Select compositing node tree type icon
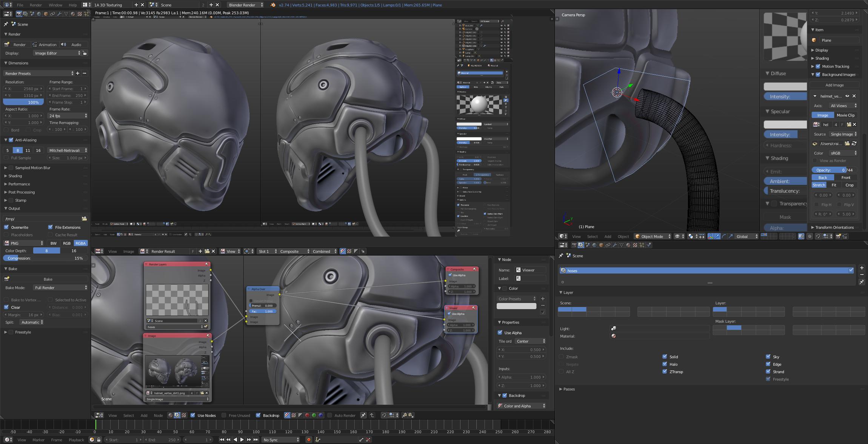The width and height of the screenshot is (868, 444). (177, 415)
